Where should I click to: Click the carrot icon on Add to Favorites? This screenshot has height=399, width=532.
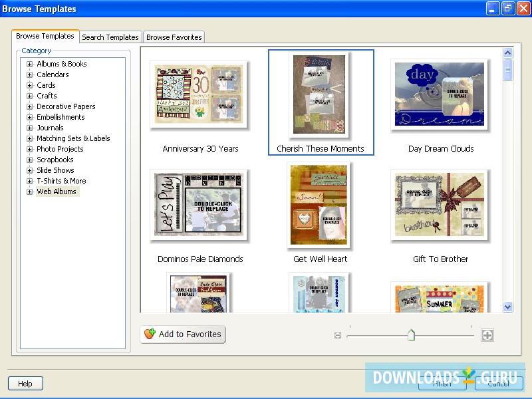tap(151, 334)
